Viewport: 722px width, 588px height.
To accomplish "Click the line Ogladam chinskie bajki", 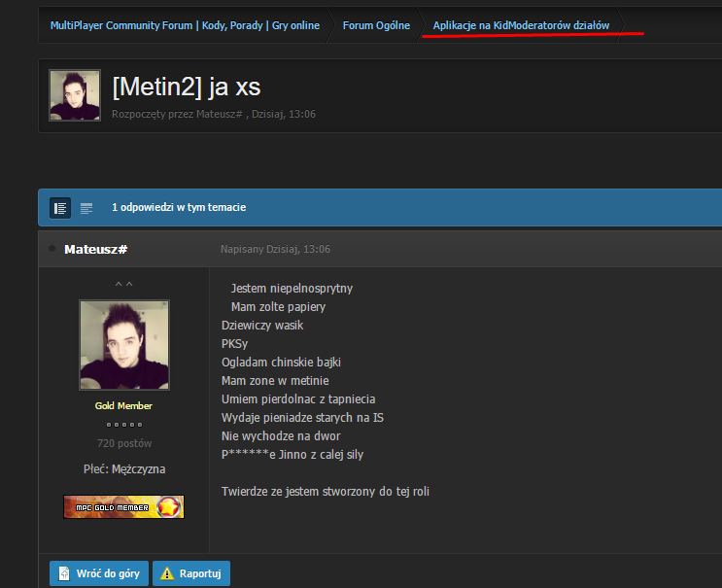I will coord(281,362).
